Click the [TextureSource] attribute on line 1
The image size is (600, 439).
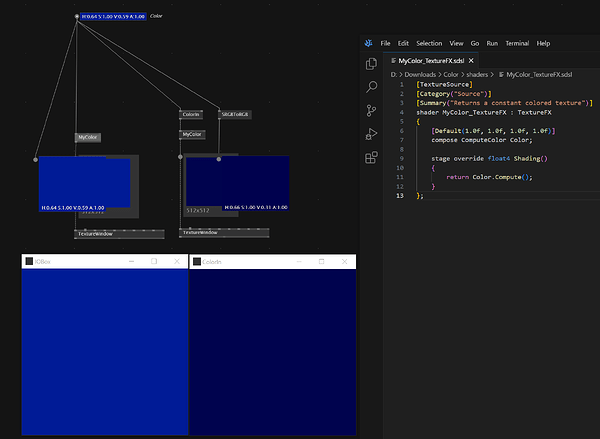click(x=444, y=85)
